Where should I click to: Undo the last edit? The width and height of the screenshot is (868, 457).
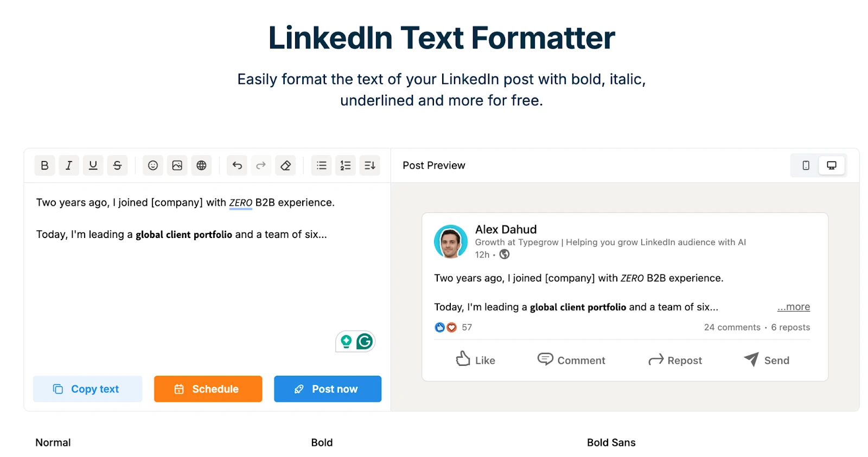pyautogui.click(x=237, y=165)
